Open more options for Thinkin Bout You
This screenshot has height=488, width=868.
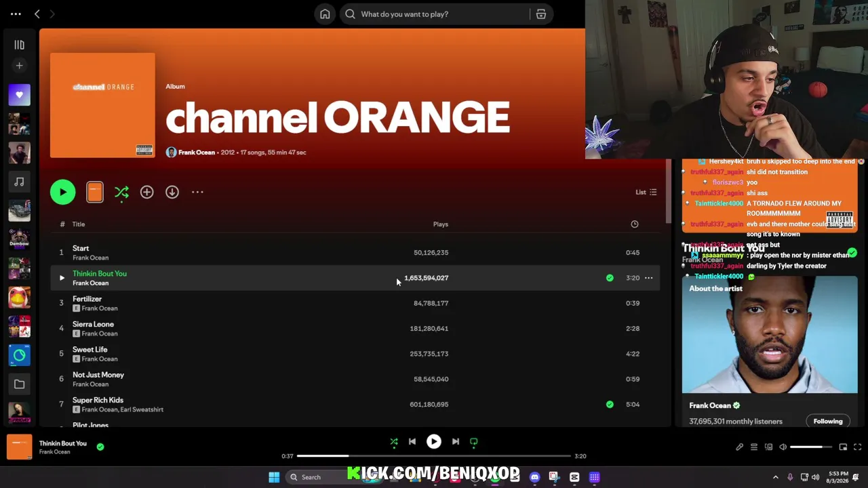click(649, 278)
